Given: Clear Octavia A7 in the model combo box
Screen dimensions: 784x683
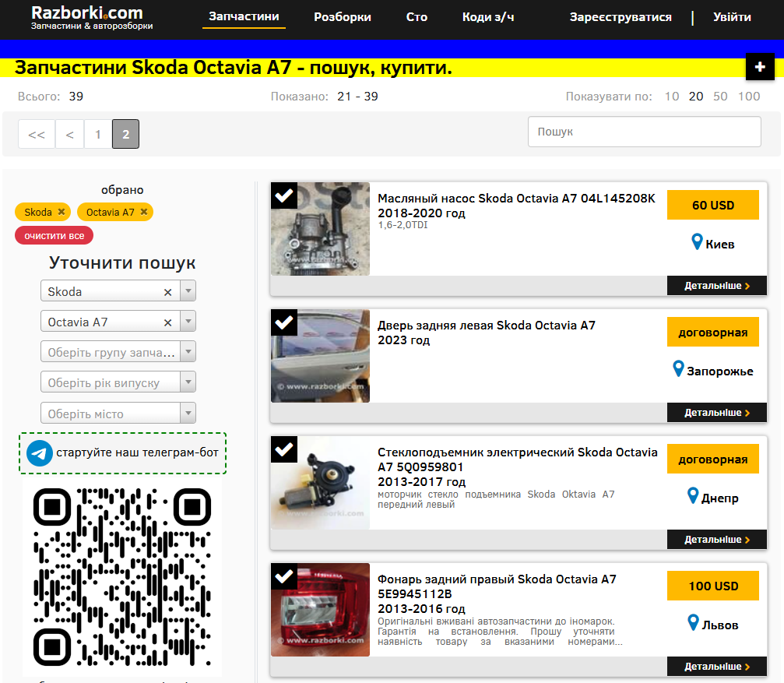Looking at the screenshot, I should tap(168, 322).
